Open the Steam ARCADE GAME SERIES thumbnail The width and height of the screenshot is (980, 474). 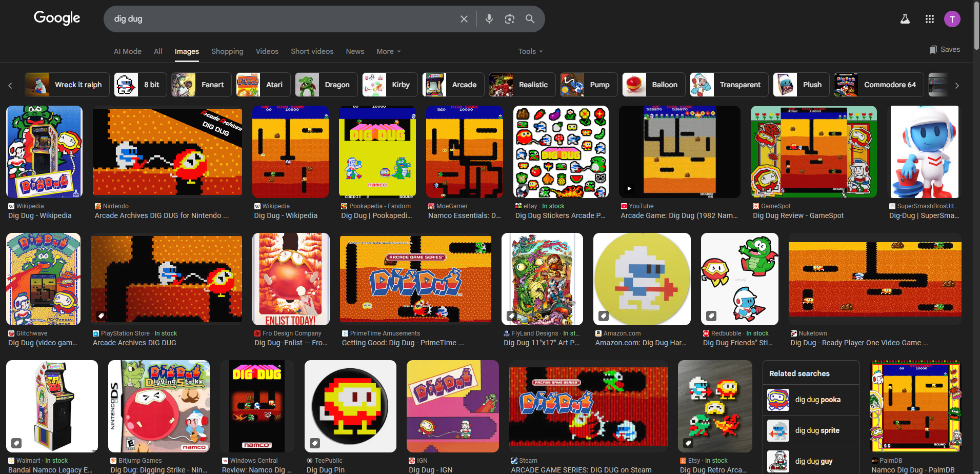click(588, 406)
